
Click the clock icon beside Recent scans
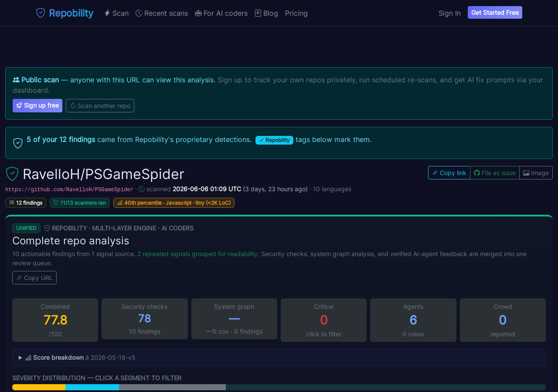[139, 13]
